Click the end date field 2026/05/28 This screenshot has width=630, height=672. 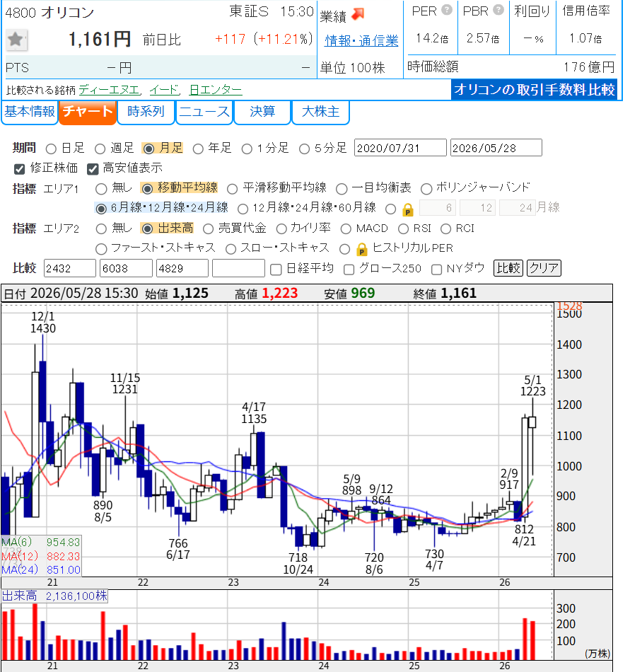pos(496,148)
